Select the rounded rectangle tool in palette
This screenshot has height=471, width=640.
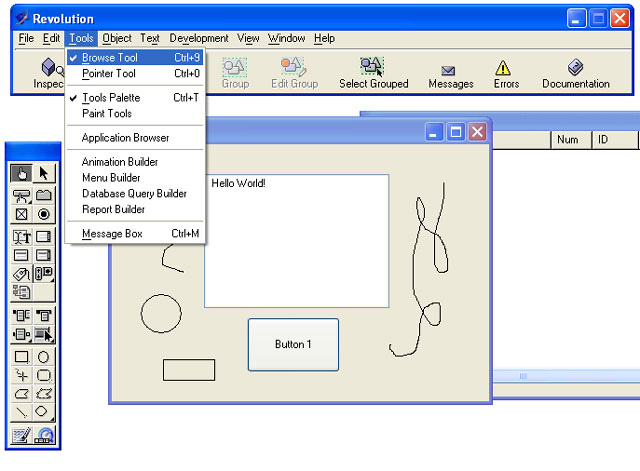tap(44, 375)
